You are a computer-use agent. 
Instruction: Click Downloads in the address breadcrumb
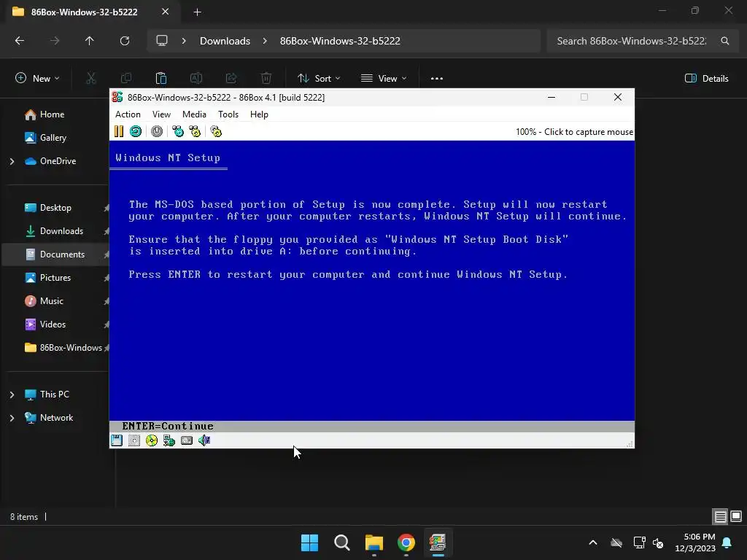pos(225,41)
